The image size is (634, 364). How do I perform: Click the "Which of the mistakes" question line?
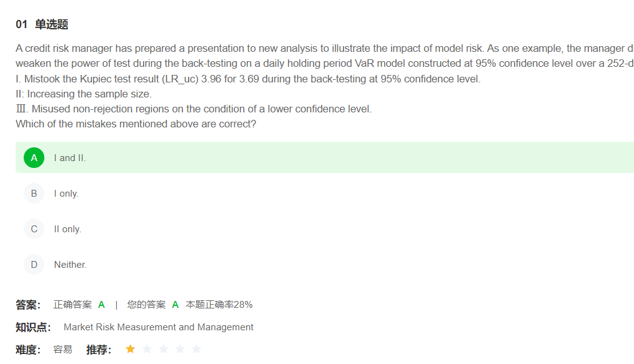136,124
